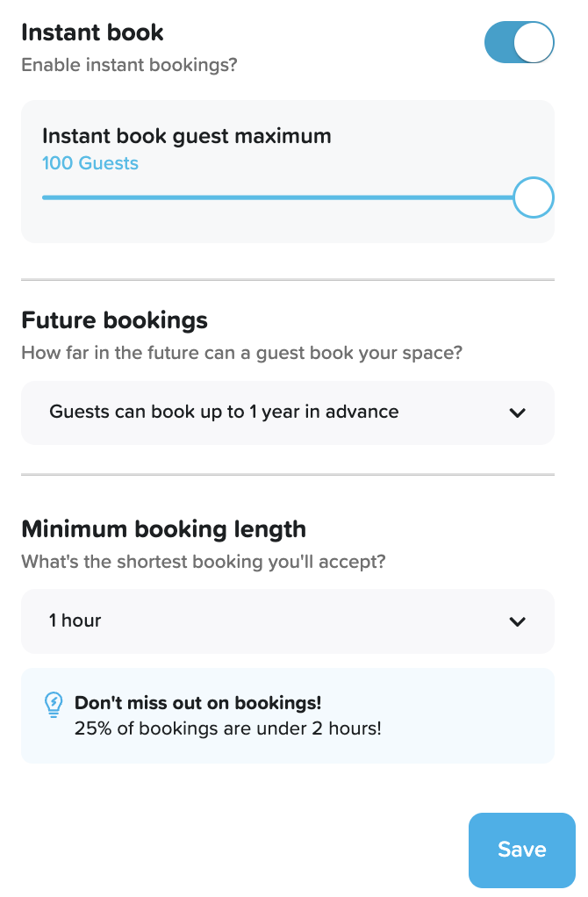Viewport: 588px width, 897px height.
Task: Click the 'Future bookings' heading
Action: click(x=114, y=319)
